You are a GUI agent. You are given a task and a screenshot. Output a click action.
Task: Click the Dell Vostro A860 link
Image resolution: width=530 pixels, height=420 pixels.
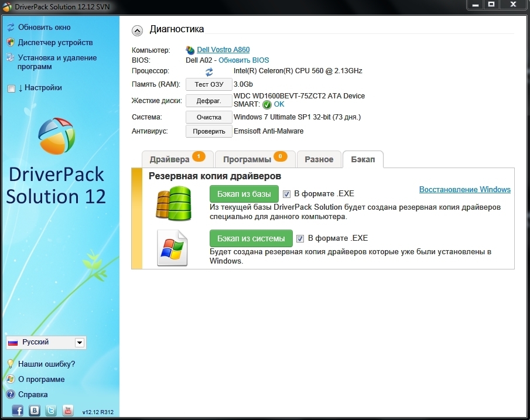click(x=223, y=50)
